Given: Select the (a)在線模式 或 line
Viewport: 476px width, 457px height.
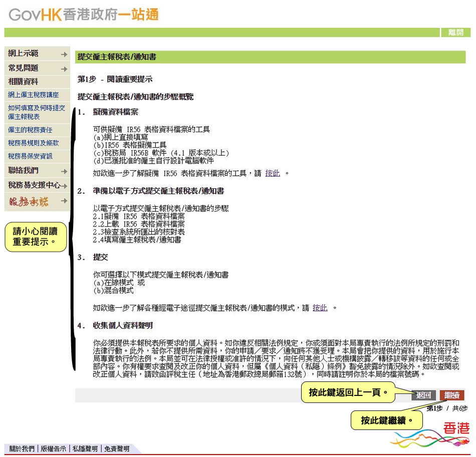Looking at the screenshot, I should tap(119, 283).
